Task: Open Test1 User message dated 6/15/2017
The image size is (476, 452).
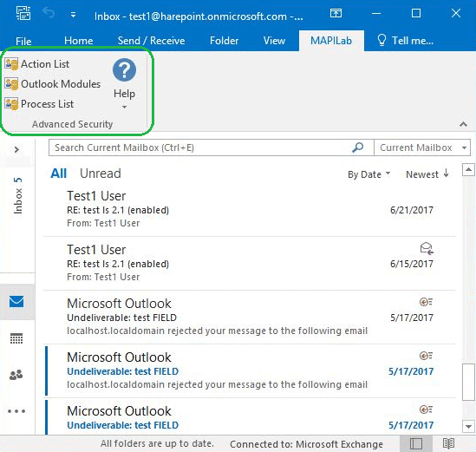Action: [250, 263]
